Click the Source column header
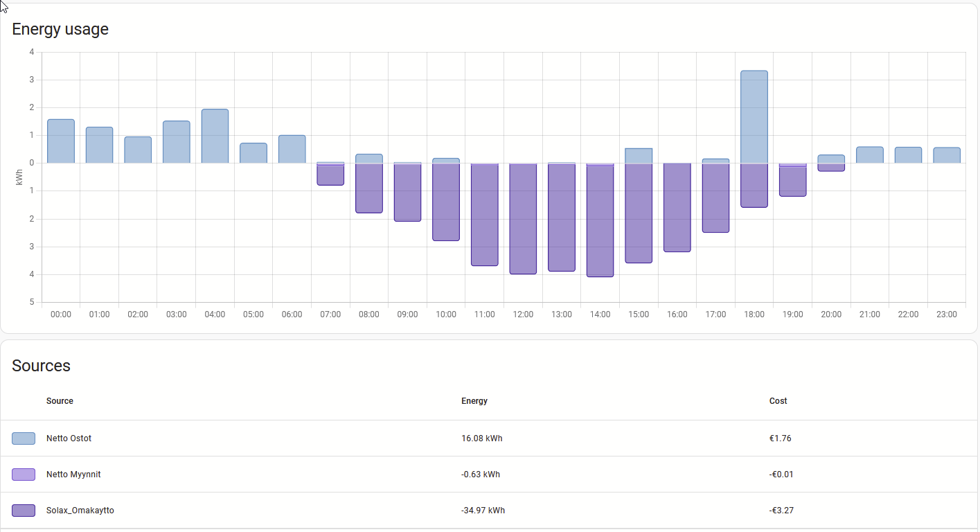Screen dimensions: 980x532 (60, 401)
